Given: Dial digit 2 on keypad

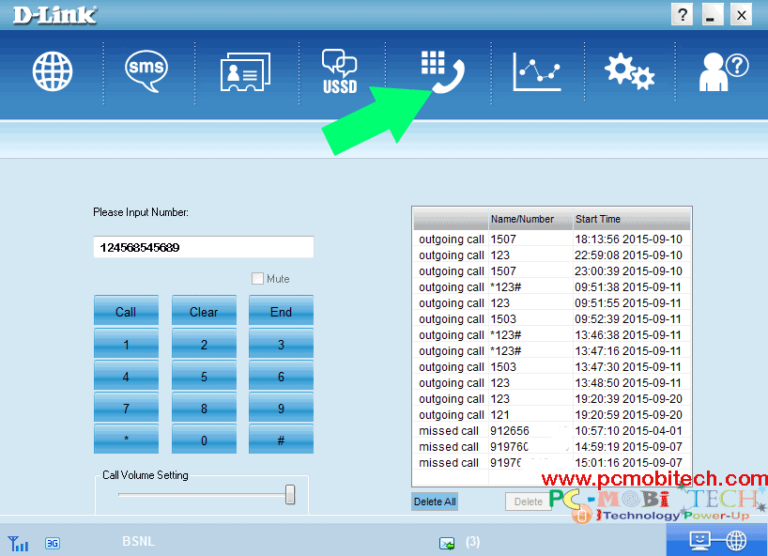Looking at the screenshot, I should click(204, 343).
